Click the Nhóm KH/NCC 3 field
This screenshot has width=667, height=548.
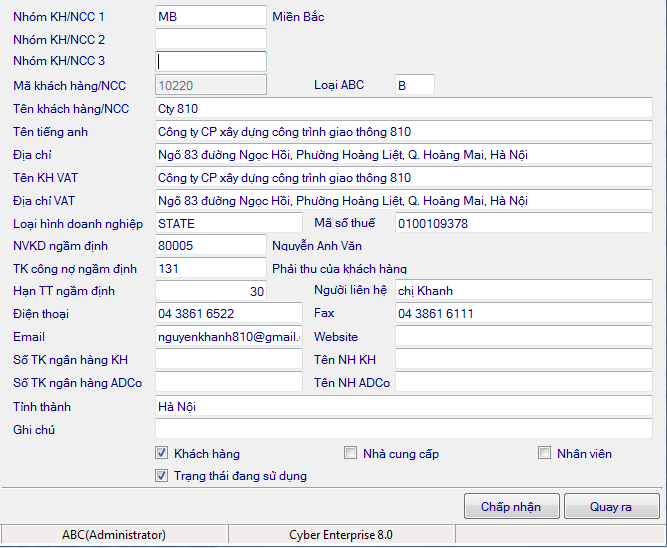click(211, 61)
